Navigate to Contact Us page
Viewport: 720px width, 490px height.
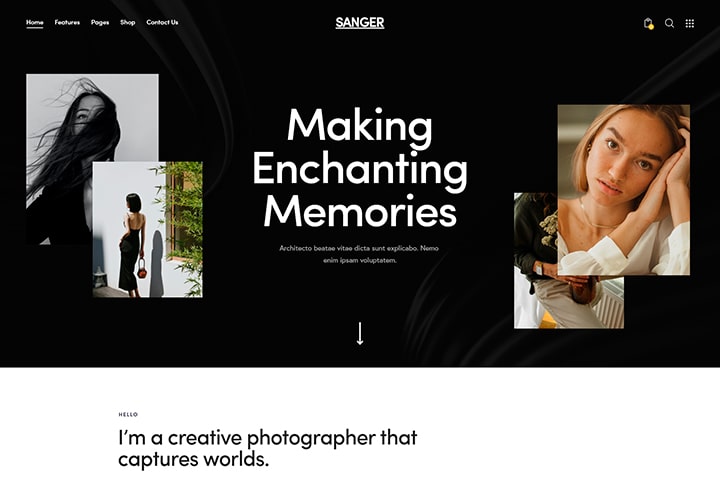[x=162, y=22]
